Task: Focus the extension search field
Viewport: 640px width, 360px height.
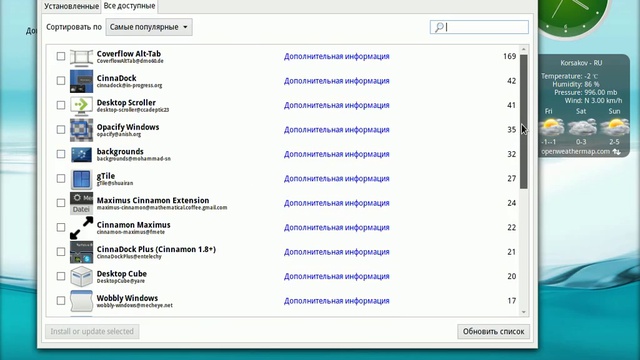Action: 479,27
